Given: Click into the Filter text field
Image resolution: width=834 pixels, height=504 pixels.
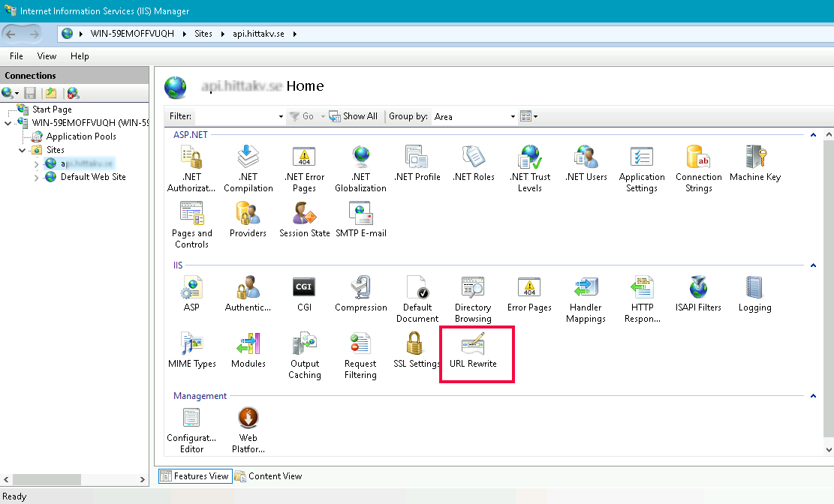Looking at the screenshot, I should (235, 116).
